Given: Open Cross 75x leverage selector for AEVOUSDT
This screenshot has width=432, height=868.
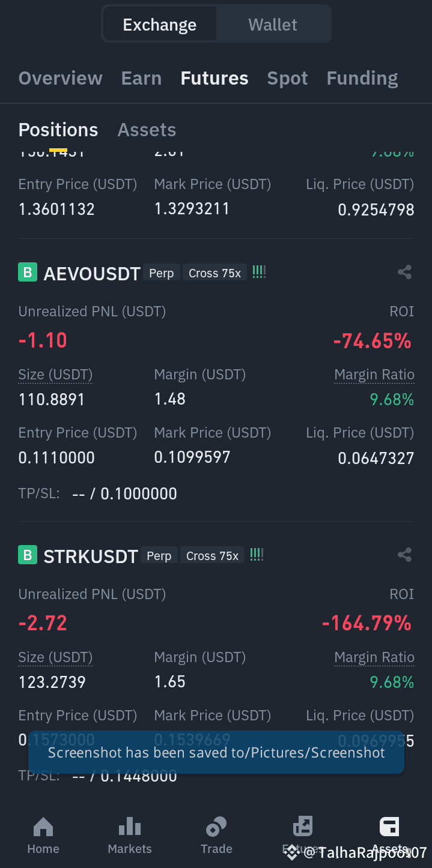Looking at the screenshot, I should coord(214,273).
